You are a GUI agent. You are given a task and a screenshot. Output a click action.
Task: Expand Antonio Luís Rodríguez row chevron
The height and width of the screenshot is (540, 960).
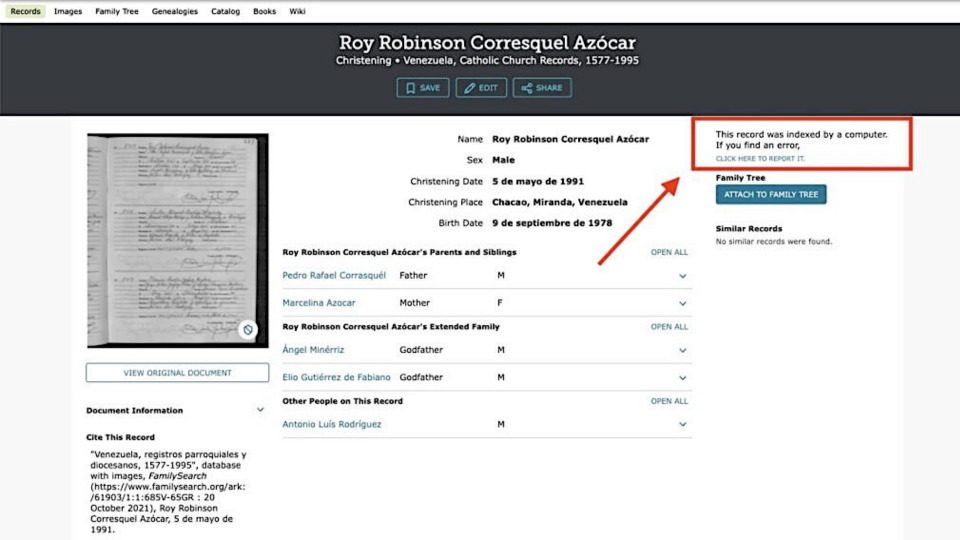click(683, 425)
